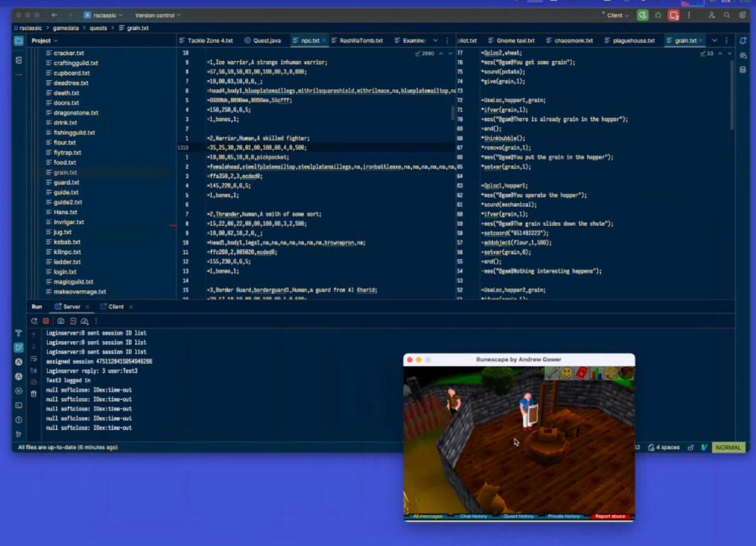Show hidden tabs list in right editor
This screenshot has height=546, width=756.
715,41
